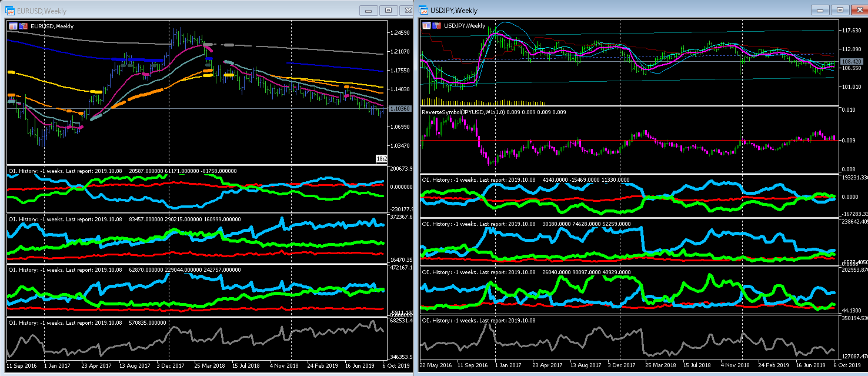
Task: Open one-click trading icon on EURUSD chart
Action: (24, 26)
